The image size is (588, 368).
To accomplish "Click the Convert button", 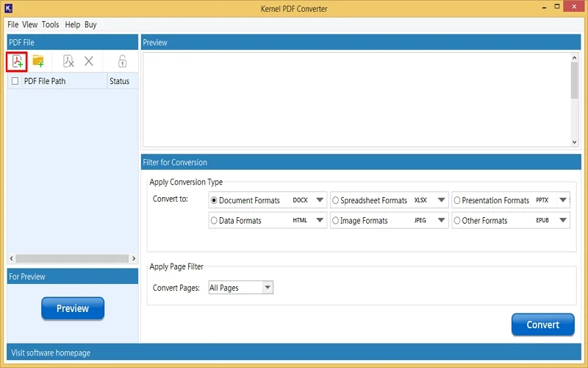I will 542,325.
